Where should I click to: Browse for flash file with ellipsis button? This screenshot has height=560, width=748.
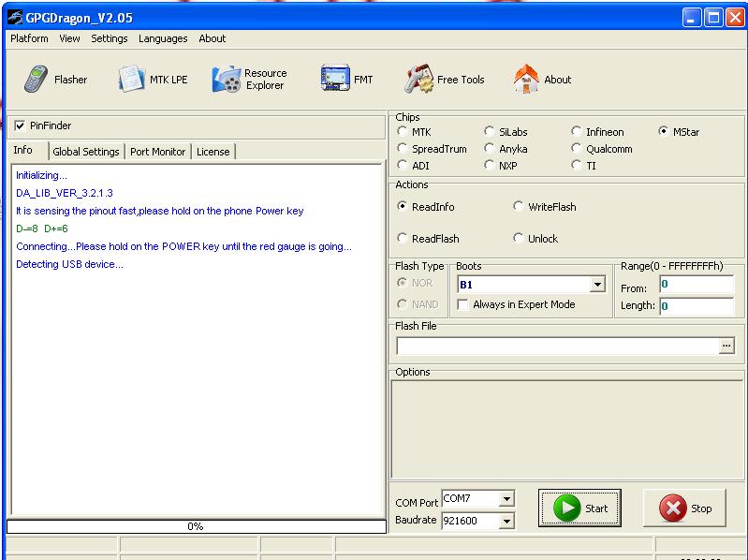tap(726, 346)
